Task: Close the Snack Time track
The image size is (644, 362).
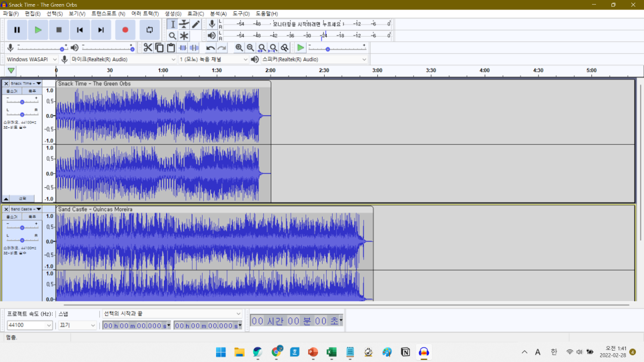Action: (6, 83)
